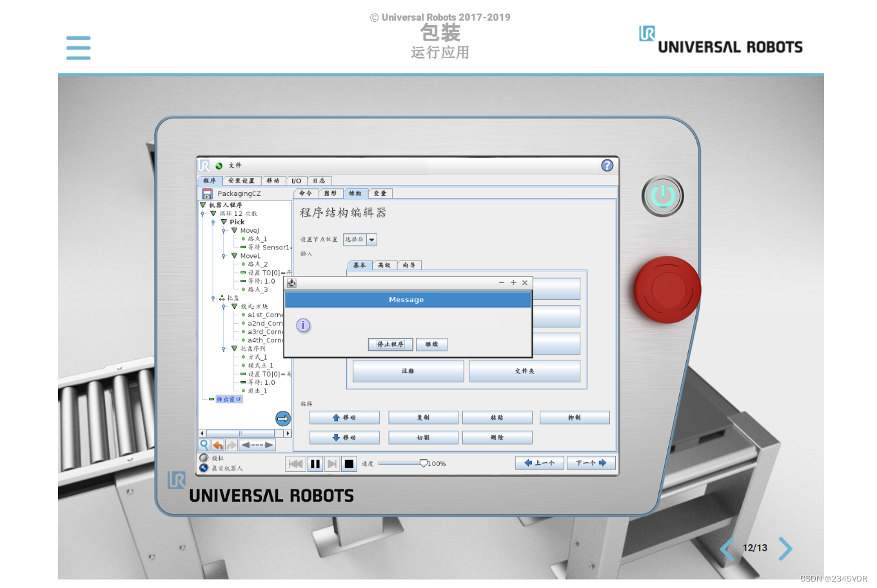Switch to the 命令 command tab
This screenshot has width=877, height=588.
(306, 193)
